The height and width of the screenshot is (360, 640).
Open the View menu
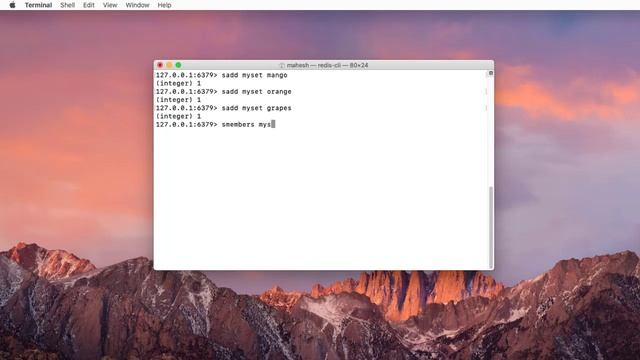pos(110,5)
